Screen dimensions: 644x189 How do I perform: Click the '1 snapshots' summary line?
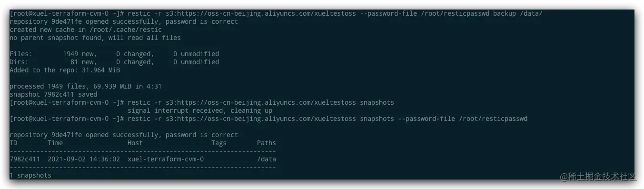pos(30,175)
